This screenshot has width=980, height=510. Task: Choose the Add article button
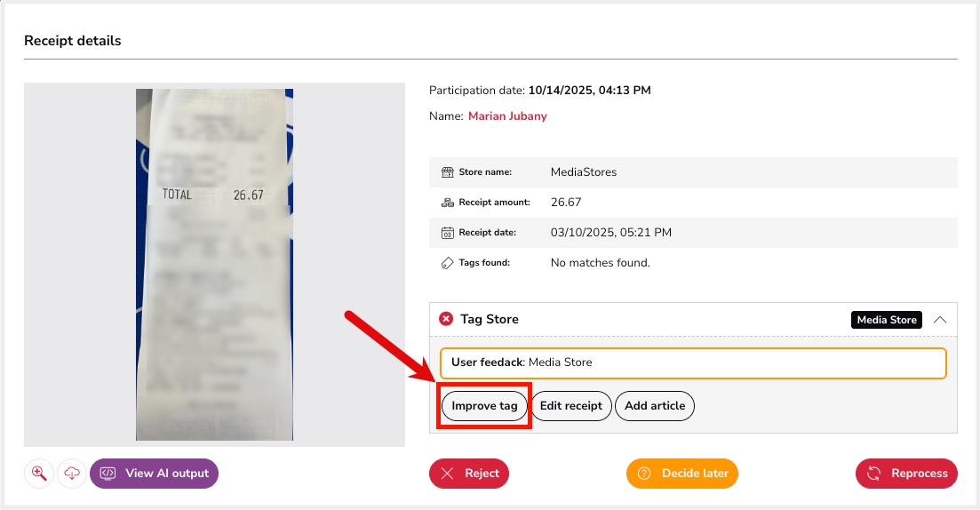[655, 406]
